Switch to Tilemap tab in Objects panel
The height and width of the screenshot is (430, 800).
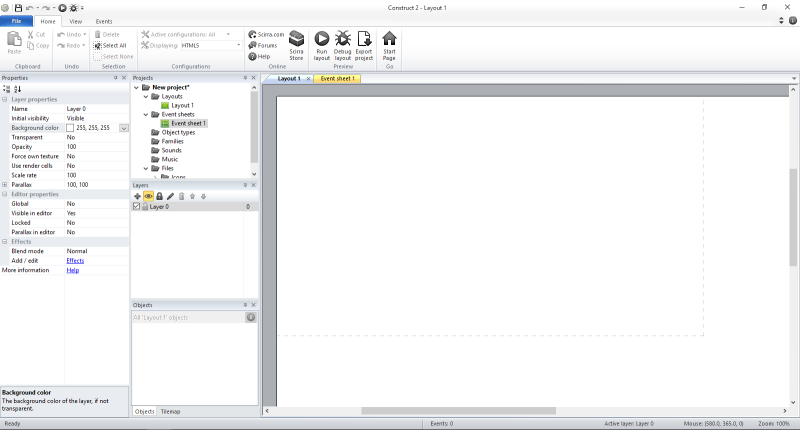click(x=170, y=412)
